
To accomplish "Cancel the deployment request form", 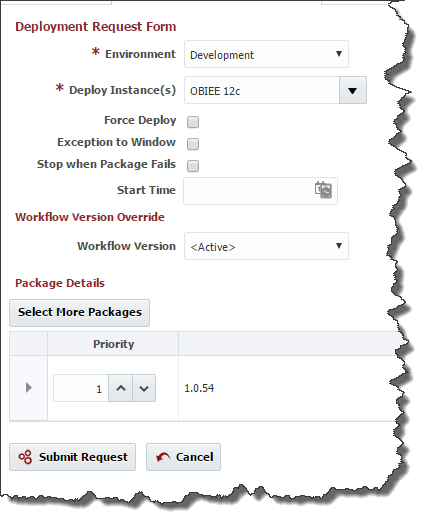I will (x=184, y=457).
